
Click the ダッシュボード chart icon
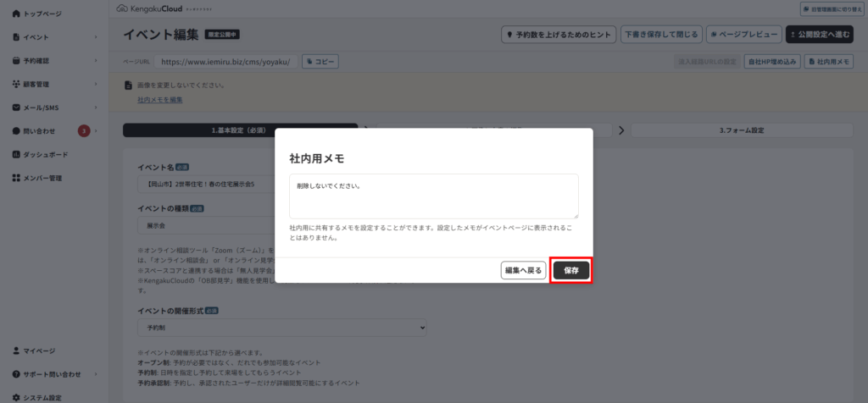click(x=16, y=154)
